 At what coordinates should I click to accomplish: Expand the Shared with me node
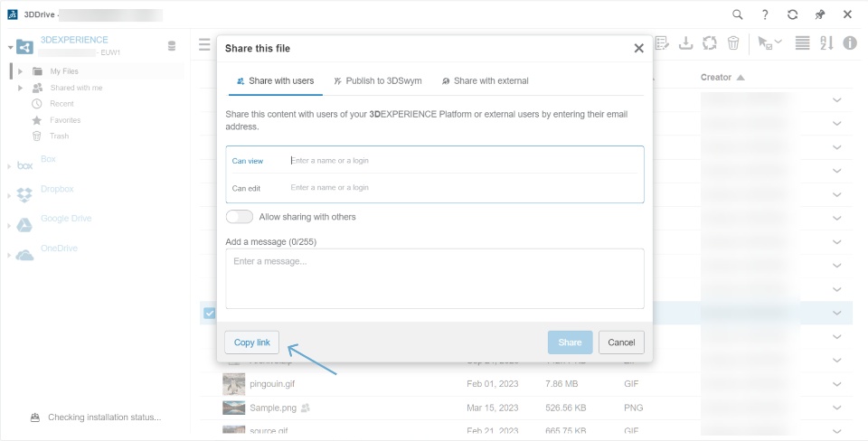point(20,88)
